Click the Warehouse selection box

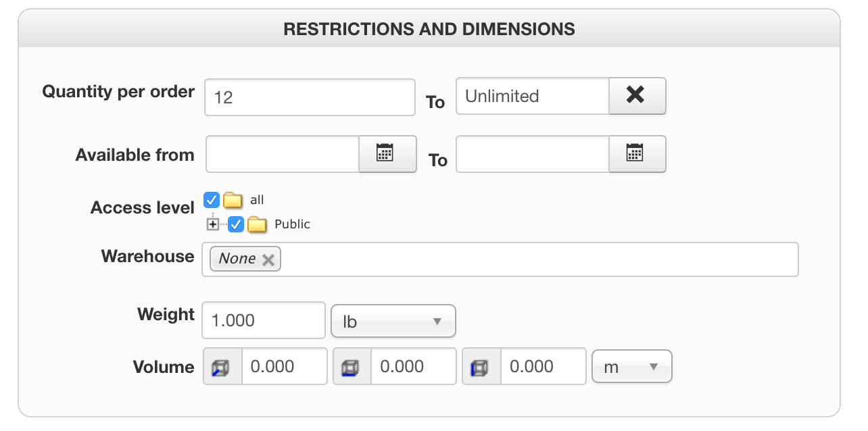(x=534, y=259)
